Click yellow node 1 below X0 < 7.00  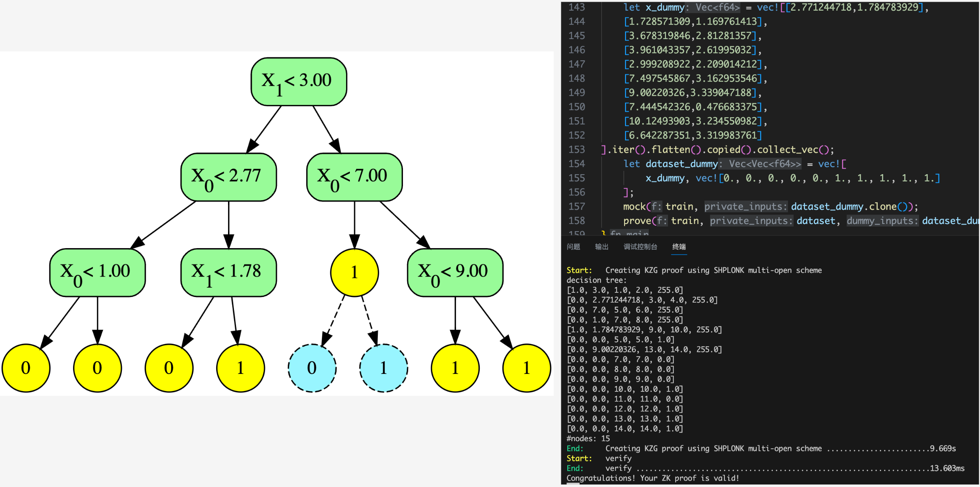point(354,272)
